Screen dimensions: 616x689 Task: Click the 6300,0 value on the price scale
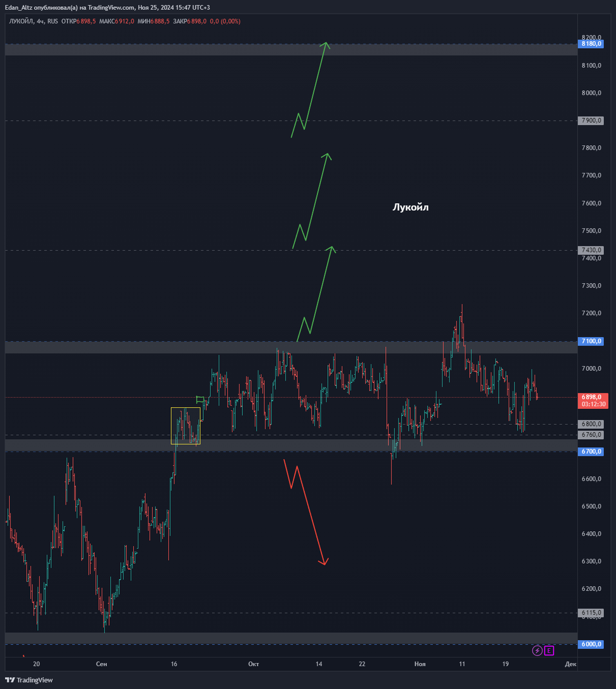pos(591,562)
